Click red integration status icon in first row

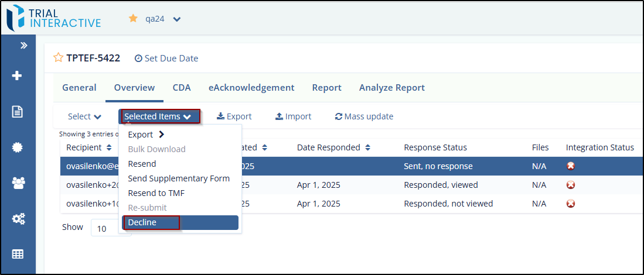[x=571, y=166]
